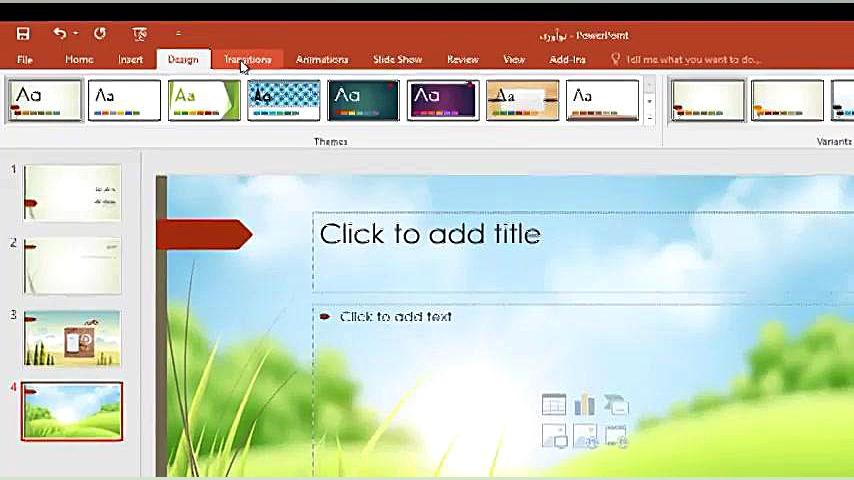Switch to the Insert tab
The width and height of the screenshot is (854, 480).
coord(130,59)
